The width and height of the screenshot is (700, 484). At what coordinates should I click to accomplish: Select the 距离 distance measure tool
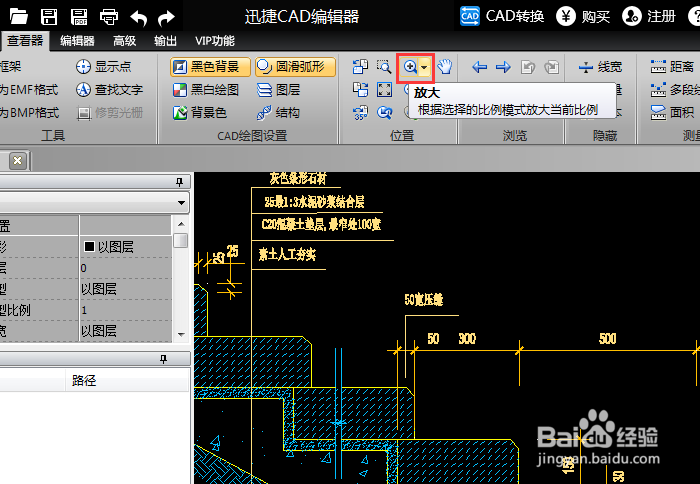click(x=672, y=67)
